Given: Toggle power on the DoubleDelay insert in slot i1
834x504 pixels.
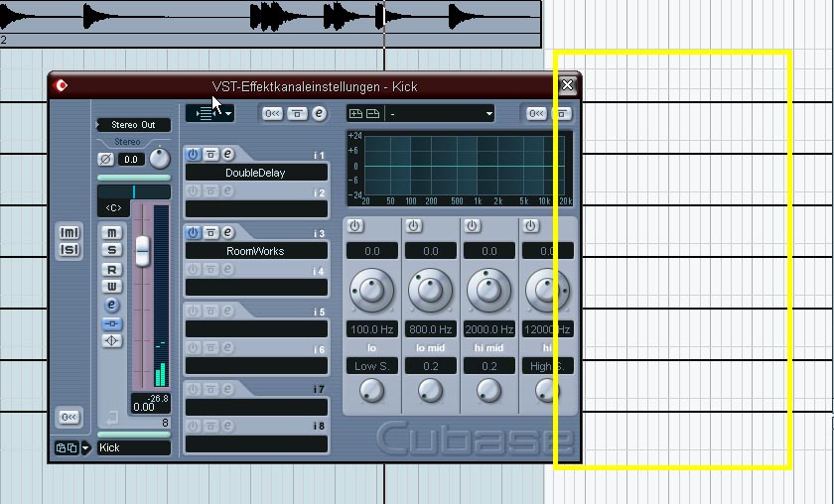Looking at the screenshot, I should pos(193,154).
